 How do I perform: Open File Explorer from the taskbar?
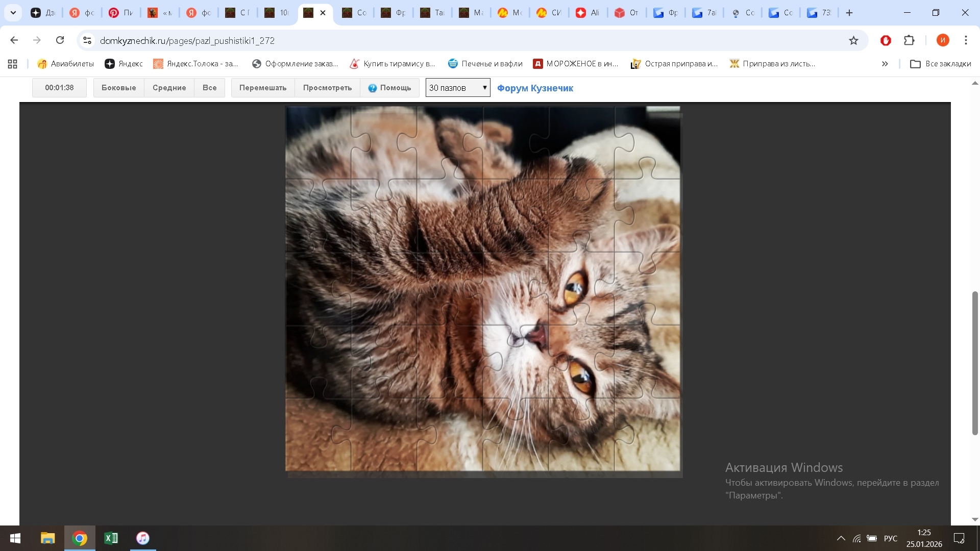coord(48,538)
